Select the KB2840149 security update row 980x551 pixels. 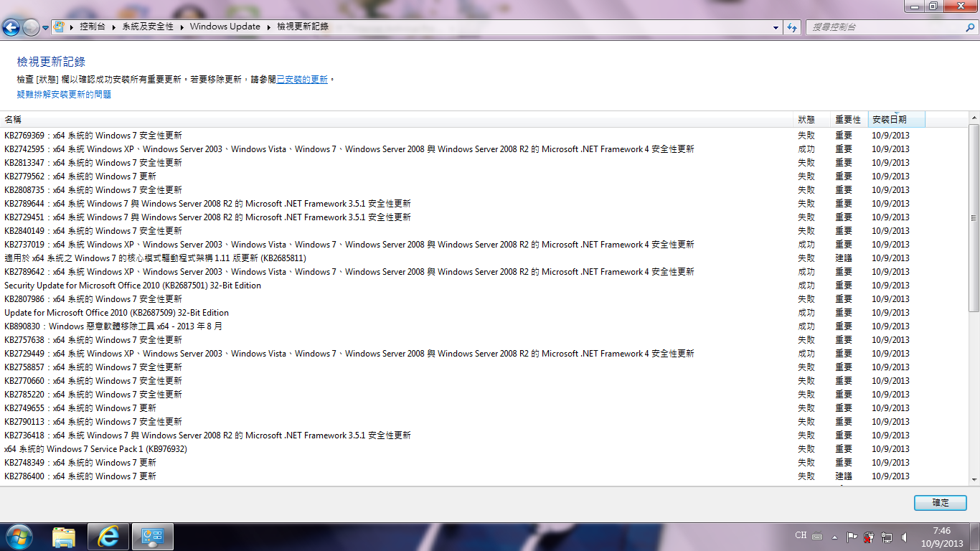pos(484,230)
